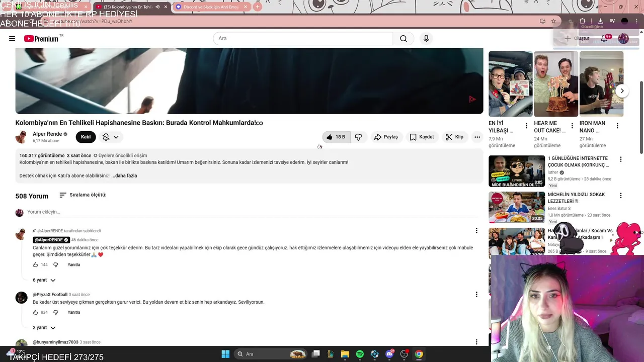Open OBS Studio from taskbar

[404, 354]
